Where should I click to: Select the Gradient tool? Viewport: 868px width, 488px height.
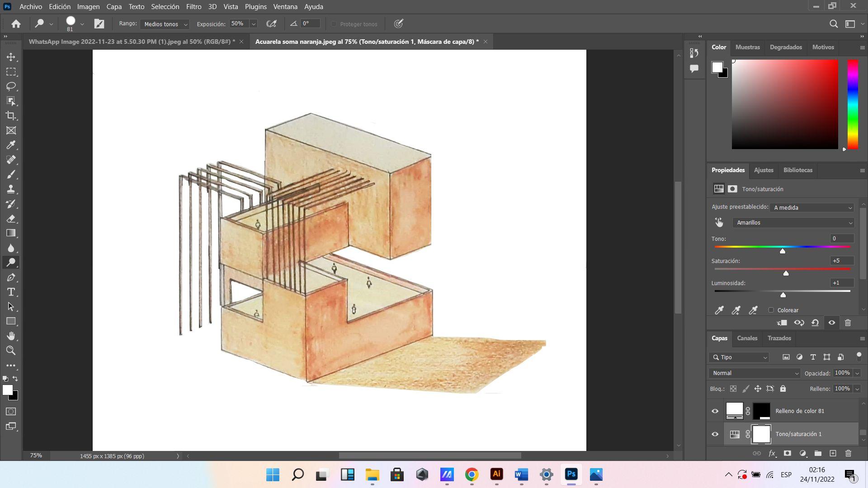pyautogui.click(x=11, y=233)
